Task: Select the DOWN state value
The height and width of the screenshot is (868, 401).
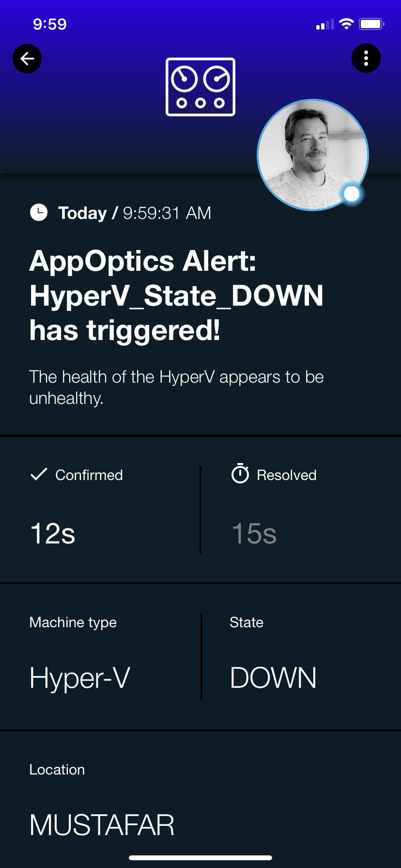Action: point(274,678)
